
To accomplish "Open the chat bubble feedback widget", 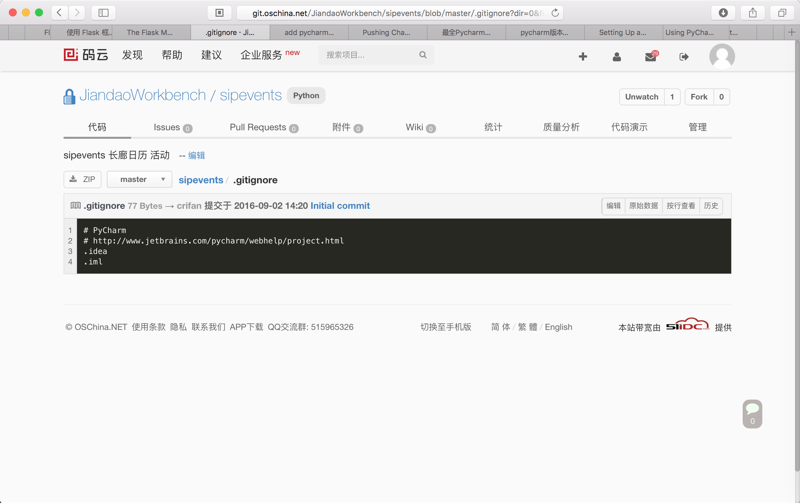I will pos(752,414).
